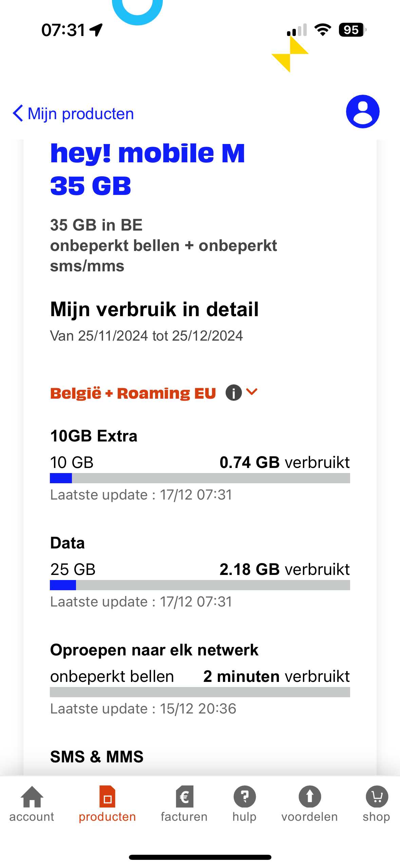
Task: Tap the onbeperkt bellen usage bar
Action: [200, 692]
